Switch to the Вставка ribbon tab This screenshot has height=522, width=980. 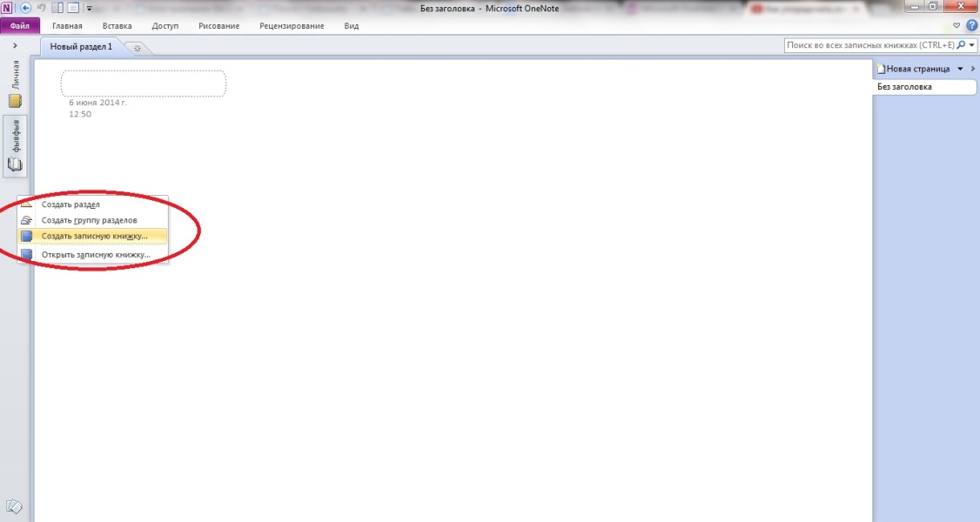click(117, 25)
